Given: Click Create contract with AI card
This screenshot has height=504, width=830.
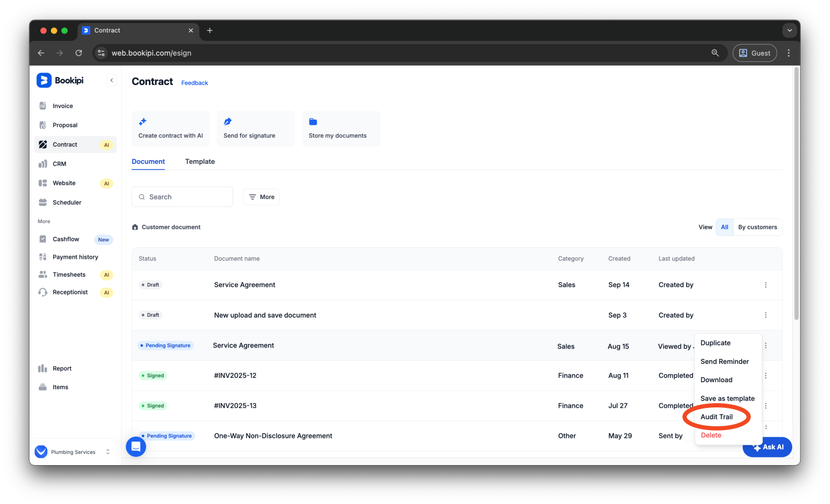Looking at the screenshot, I should tap(171, 129).
